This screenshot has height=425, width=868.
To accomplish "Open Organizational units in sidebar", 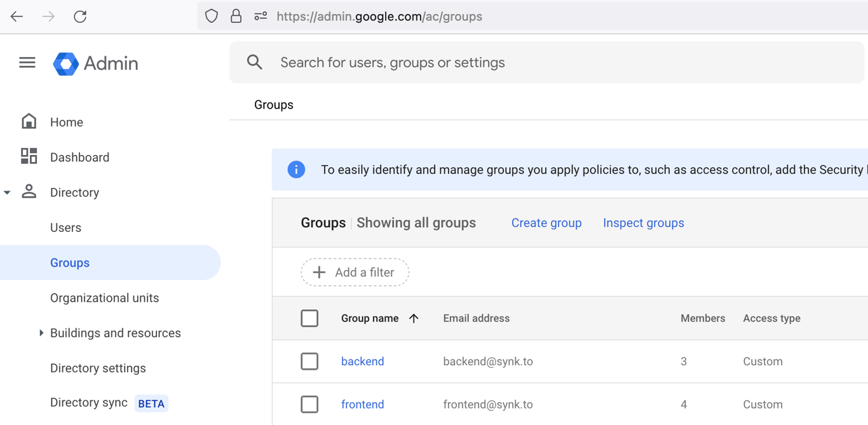I will pyautogui.click(x=104, y=298).
